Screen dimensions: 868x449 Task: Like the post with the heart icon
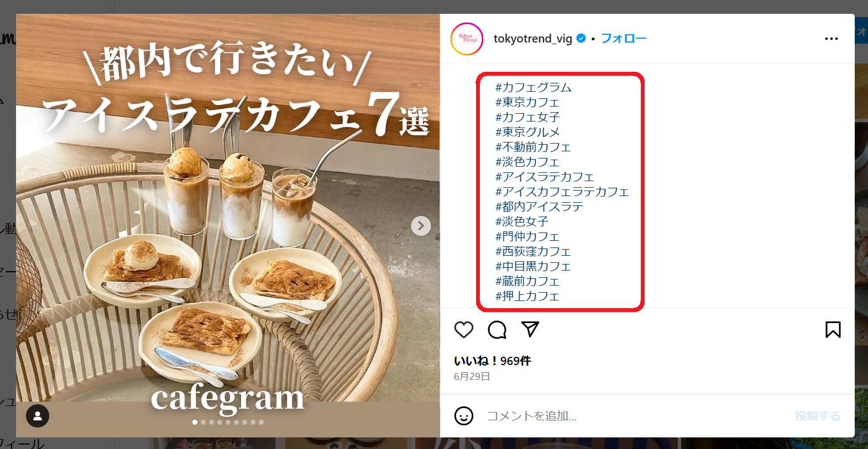464,330
